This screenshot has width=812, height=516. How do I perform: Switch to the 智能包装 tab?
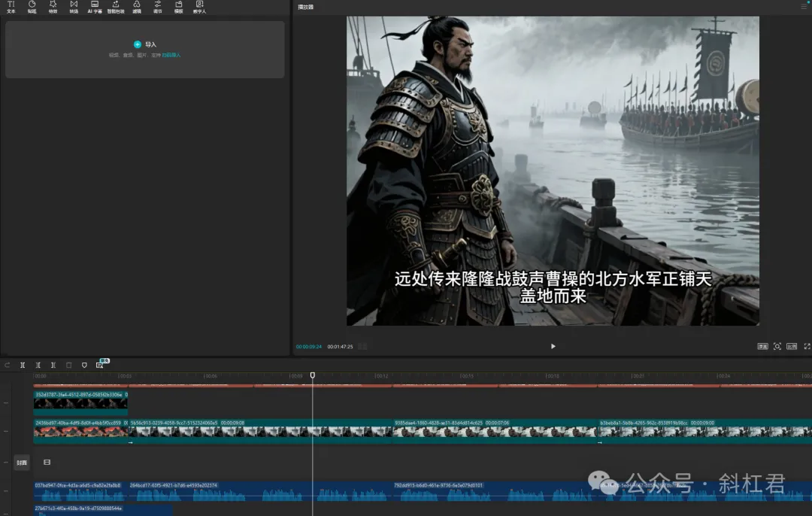116,7
